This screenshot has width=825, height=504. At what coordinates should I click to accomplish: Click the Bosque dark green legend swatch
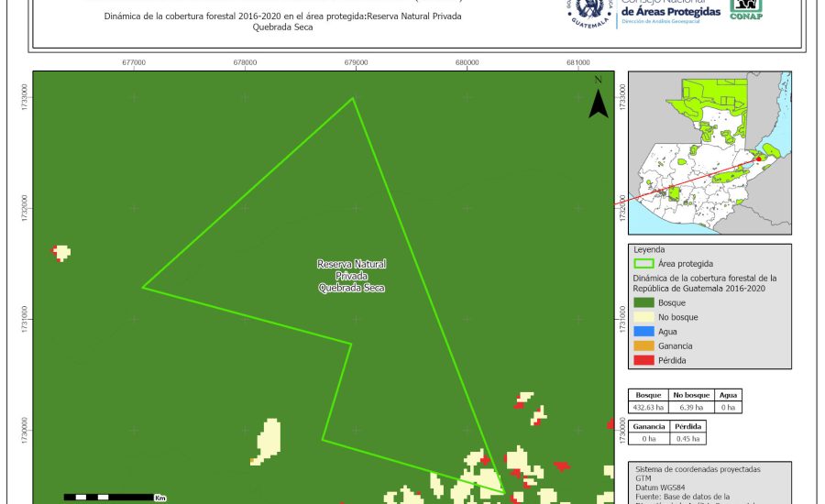645,302
